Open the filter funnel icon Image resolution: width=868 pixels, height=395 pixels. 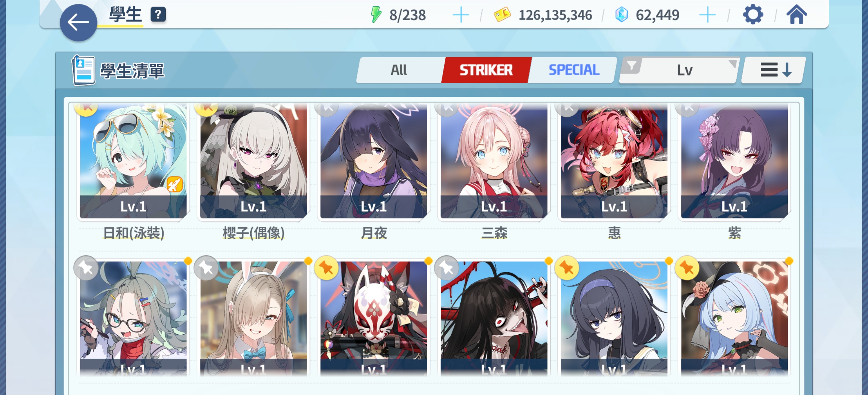tap(632, 65)
